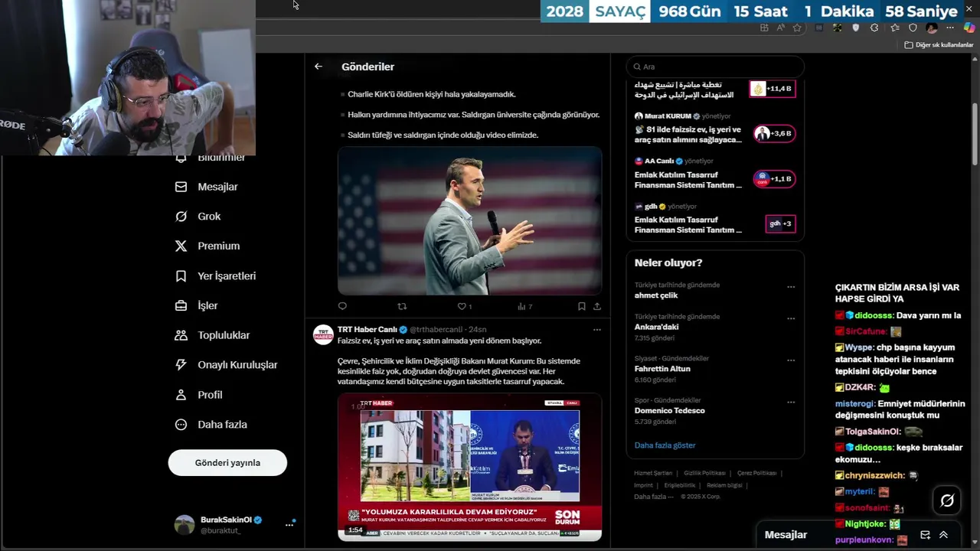View analytics showing 7 views
The width and height of the screenshot is (980, 551).
click(524, 306)
